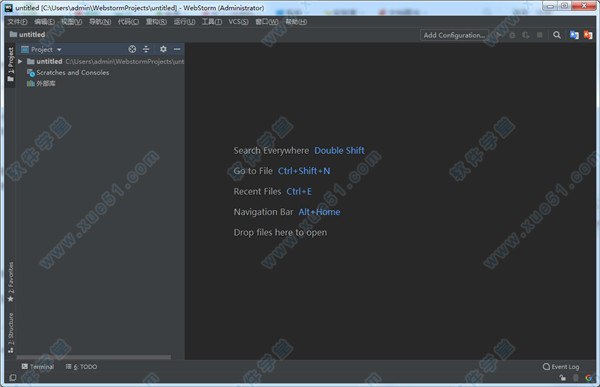Open the 文件(F) menu

17,22
